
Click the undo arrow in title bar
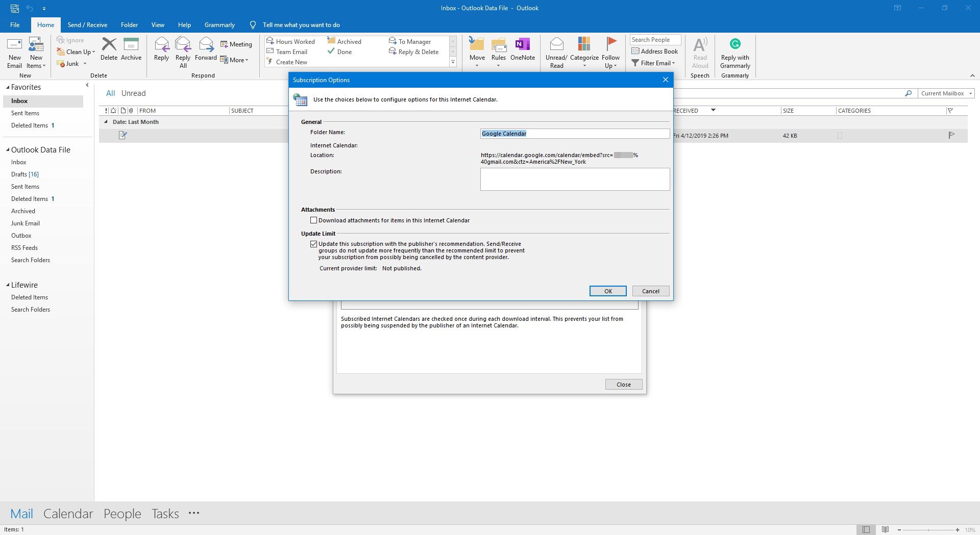pos(30,8)
